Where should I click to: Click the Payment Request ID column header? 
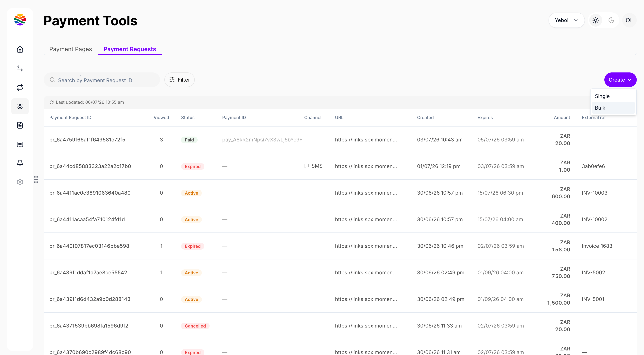pyautogui.click(x=70, y=118)
